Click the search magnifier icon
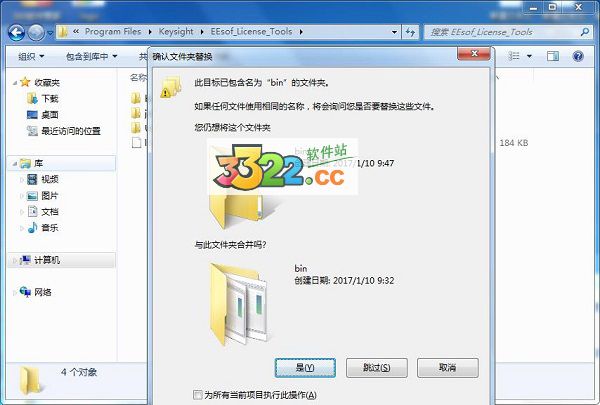This screenshot has height=405, width=600. point(585,32)
